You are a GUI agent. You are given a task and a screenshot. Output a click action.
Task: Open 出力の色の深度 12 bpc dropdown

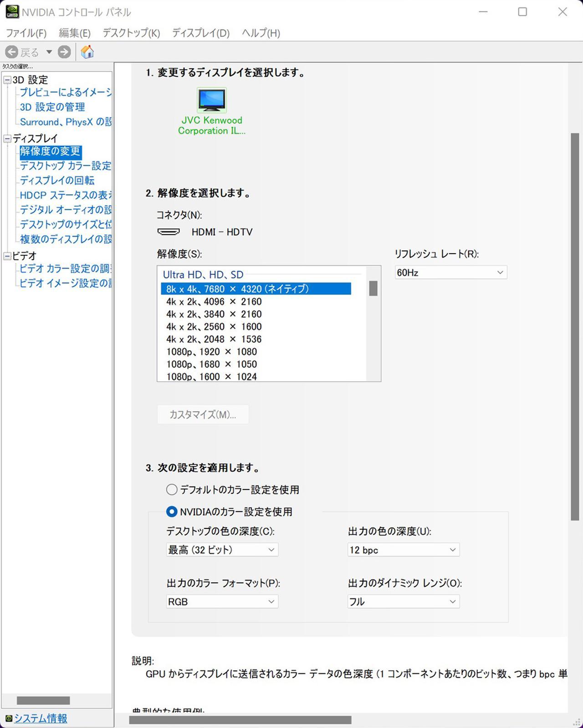pos(403,550)
